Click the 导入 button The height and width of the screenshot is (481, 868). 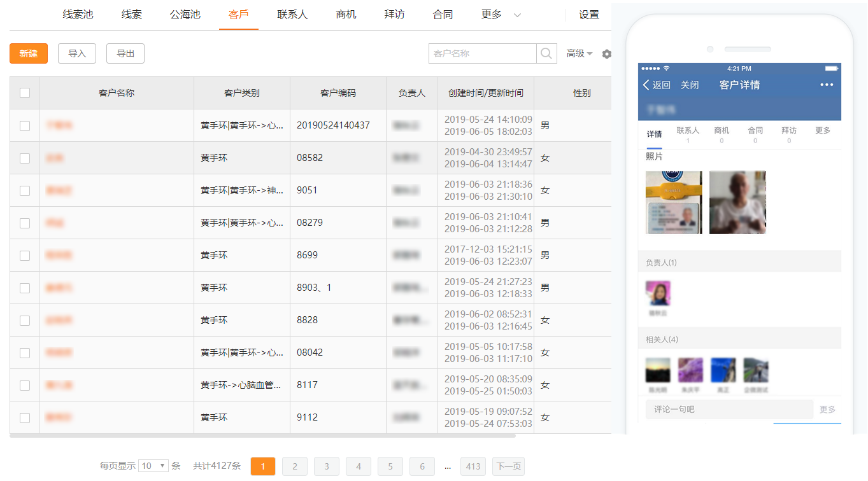point(77,53)
